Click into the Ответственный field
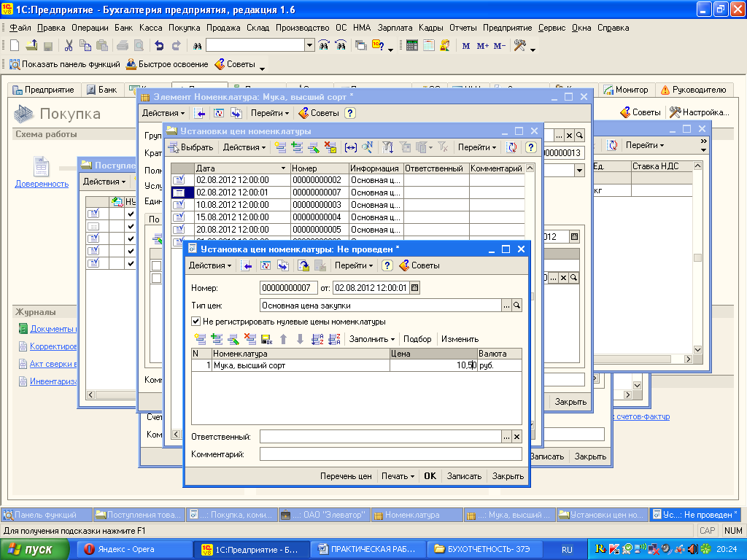The image size is (747, 560). tap(380, 436)
